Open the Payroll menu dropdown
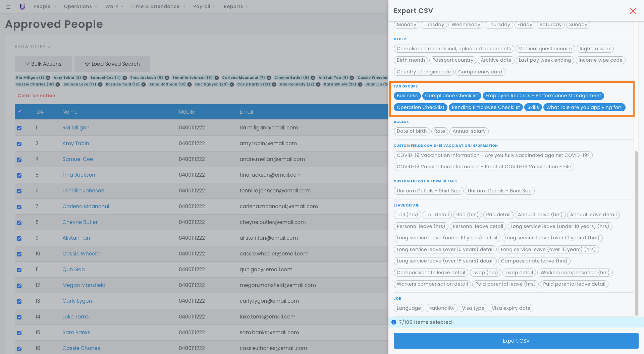The width and height of the screenshot is (644, 354). pyautogui.click(x=204, y=6)
